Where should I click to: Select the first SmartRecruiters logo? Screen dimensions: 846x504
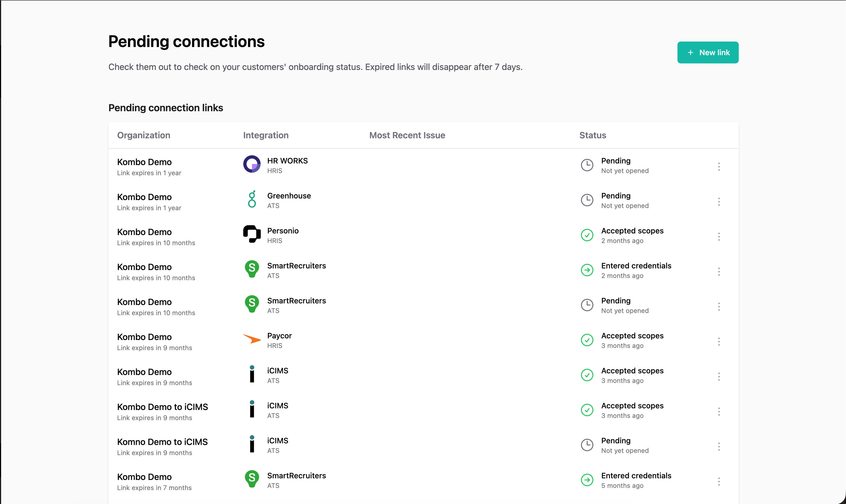(251, 269)
